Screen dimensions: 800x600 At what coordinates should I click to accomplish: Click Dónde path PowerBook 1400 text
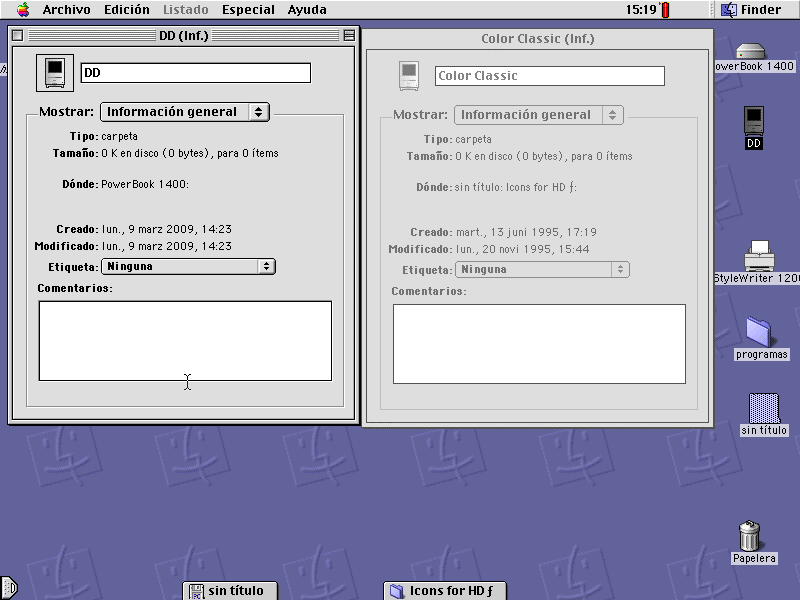coord(145,184)
